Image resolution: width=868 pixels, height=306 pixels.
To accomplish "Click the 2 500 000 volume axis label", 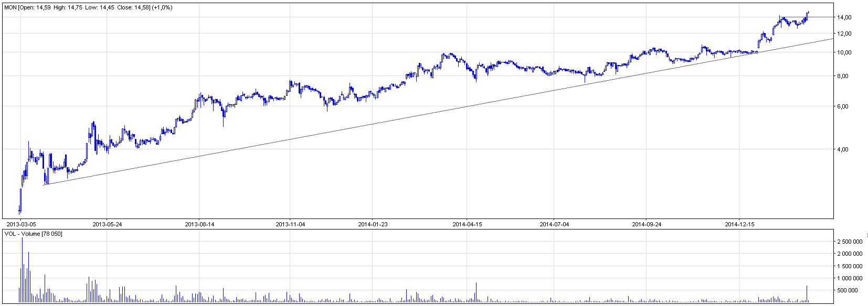I will point(850,242).
